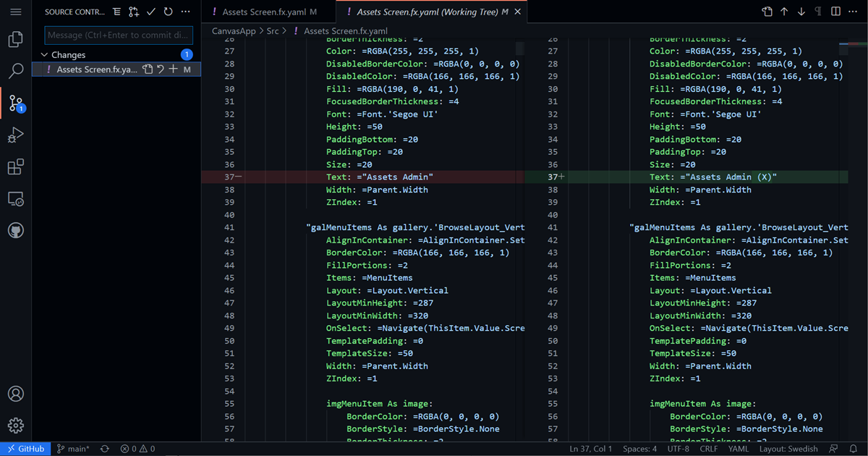Click the sync changes status bar icon
Image resolution: width=868 pixels, height=456 pixels.
[105, 449]
